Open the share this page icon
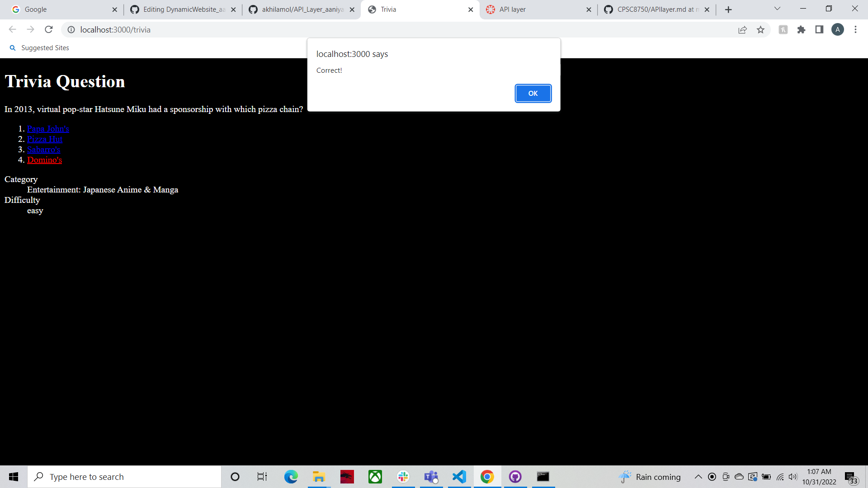 click(x=742, y=30)
